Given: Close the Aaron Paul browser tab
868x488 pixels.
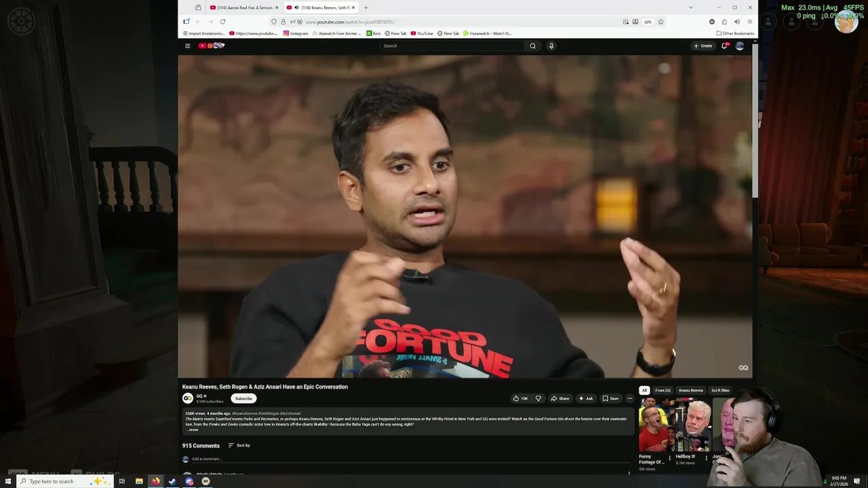Looking at the screenshot, I should 277,7.
